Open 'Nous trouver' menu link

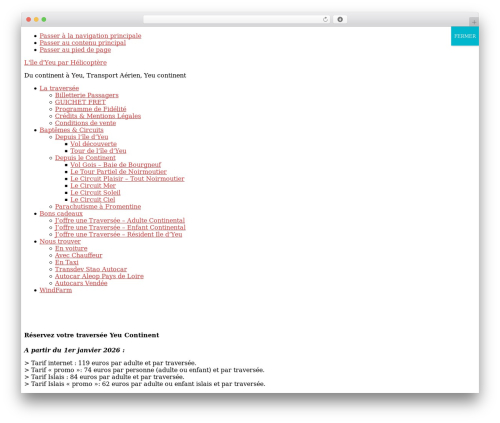click(60, 242)
